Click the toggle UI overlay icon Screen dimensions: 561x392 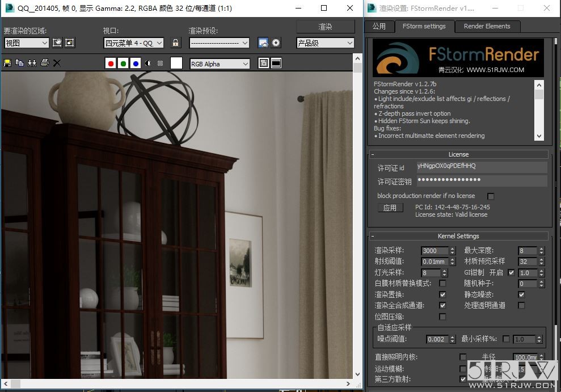pos(264,64)
